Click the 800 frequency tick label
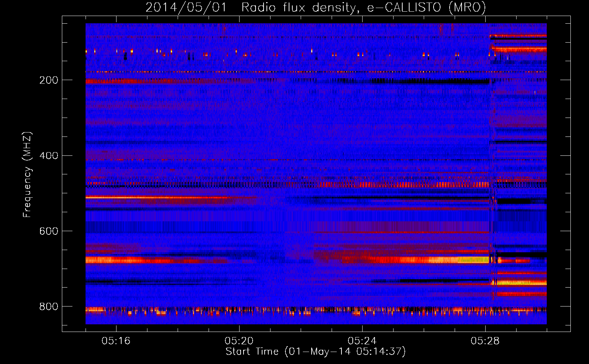The image size is (589, 364). click(49, 306)
